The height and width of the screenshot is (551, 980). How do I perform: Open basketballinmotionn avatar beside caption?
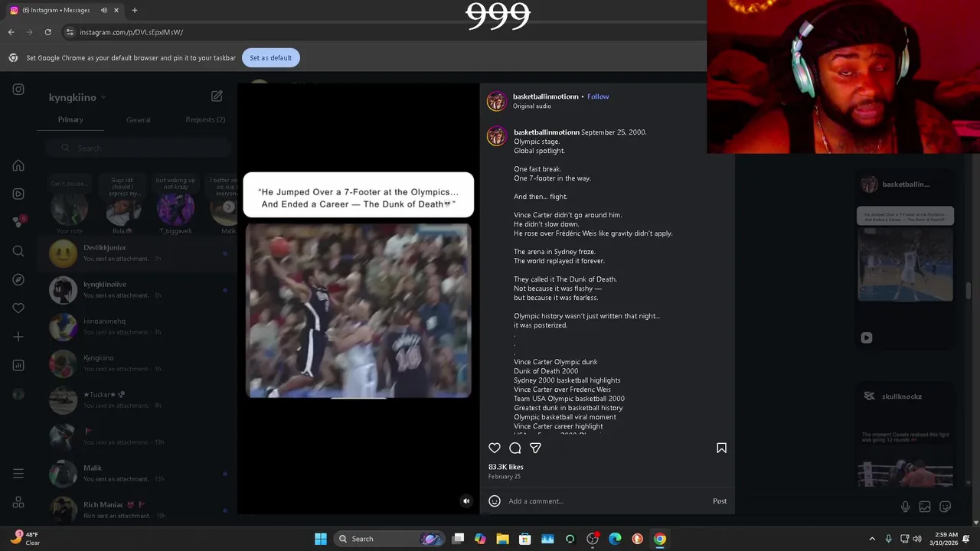pyautogui.click(x=497, y=136)
